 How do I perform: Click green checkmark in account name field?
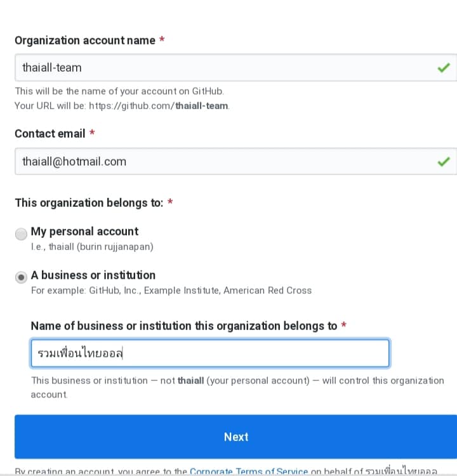[x=444, y=68]
